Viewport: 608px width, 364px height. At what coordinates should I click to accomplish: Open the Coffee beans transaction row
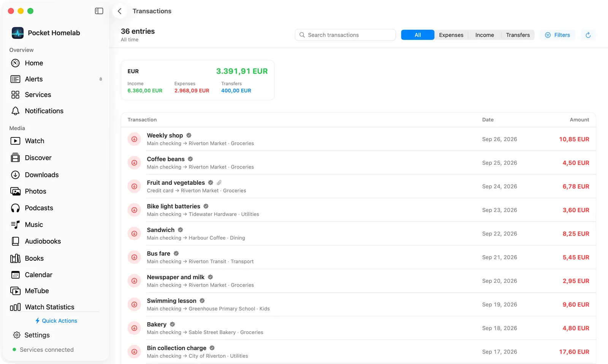coord(358,163)
